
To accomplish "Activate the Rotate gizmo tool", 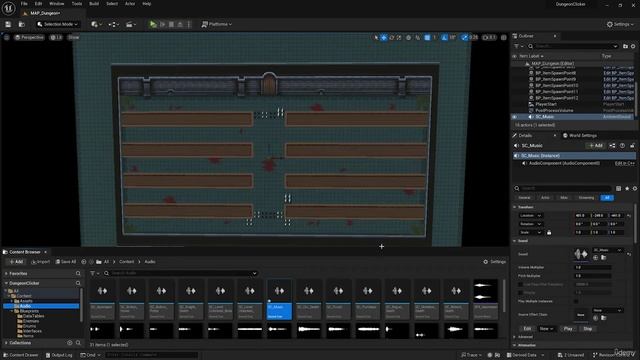I will coord(392,38).
